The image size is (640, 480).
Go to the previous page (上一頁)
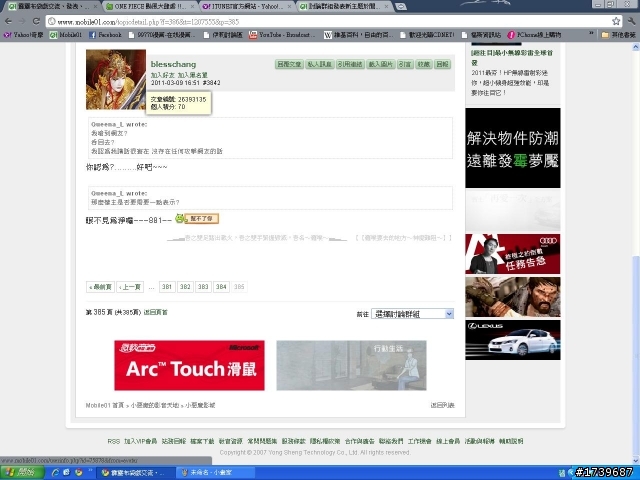pos(130,287)
